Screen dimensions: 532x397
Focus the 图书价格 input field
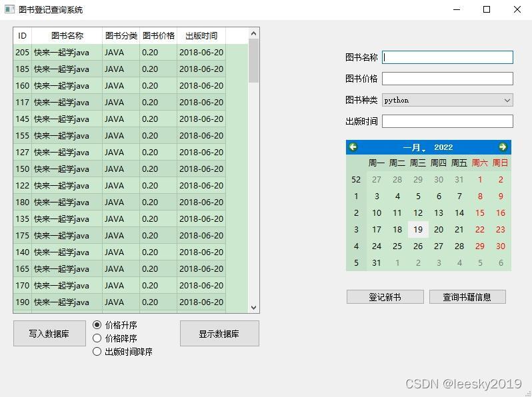[x=447, y=79]
